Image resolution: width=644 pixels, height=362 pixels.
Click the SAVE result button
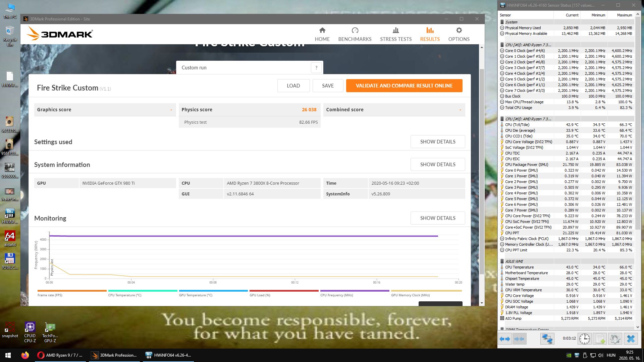tap(327, 86)
